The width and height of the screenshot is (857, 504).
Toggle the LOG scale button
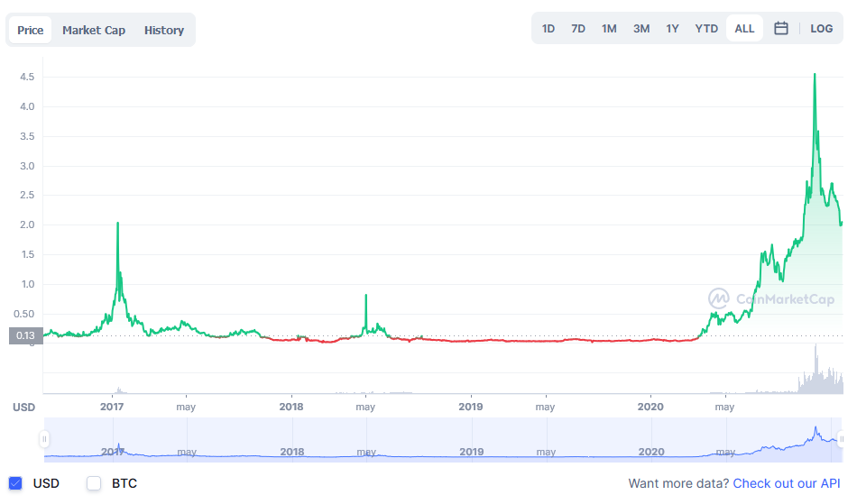pyautogui.click(x=821, y=28)
